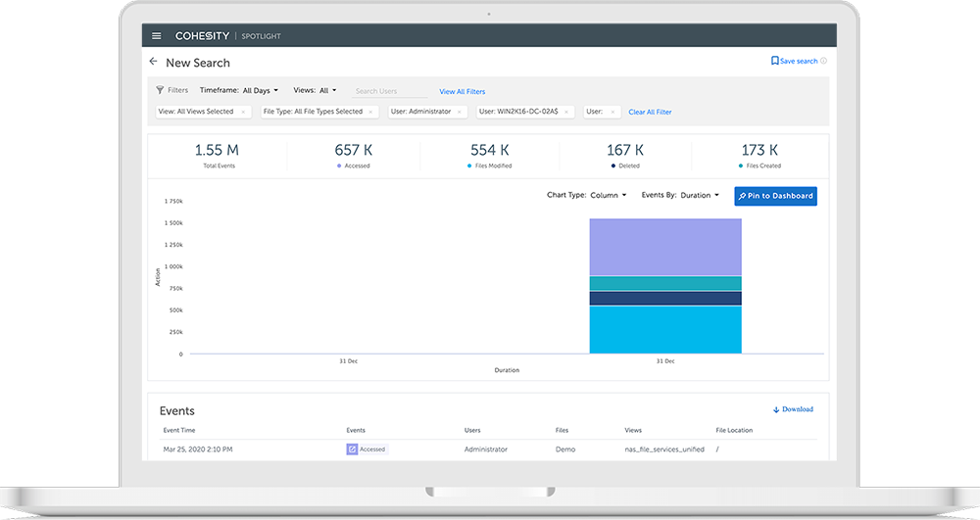Click the 'Demo' file cell

[x=565, y=449]
